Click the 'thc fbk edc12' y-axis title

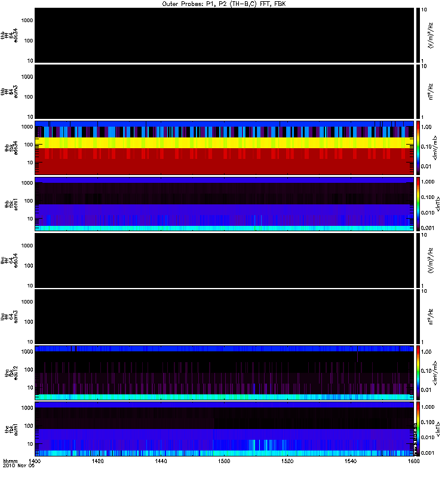[11, 372]
